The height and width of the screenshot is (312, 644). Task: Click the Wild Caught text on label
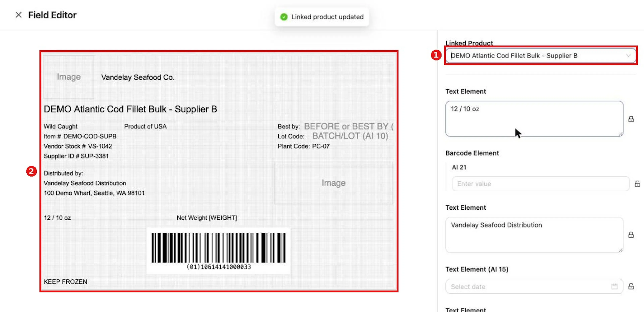pos(61,126)
